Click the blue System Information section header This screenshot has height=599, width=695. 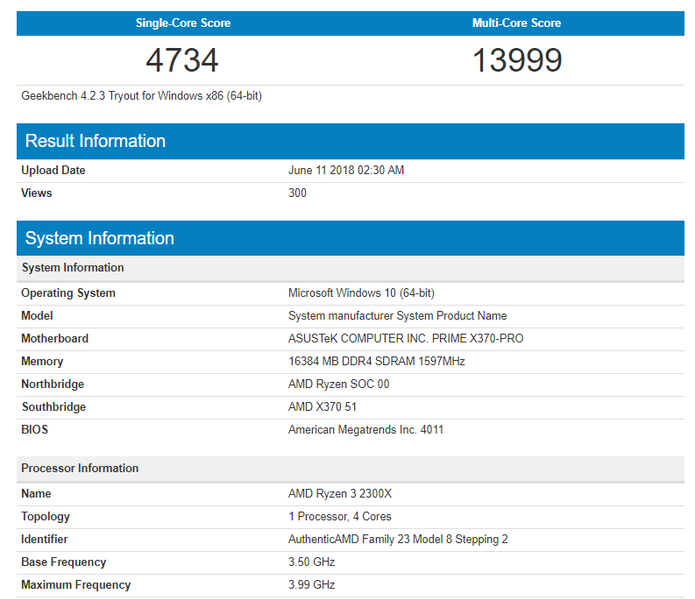(x=350, y=238)
